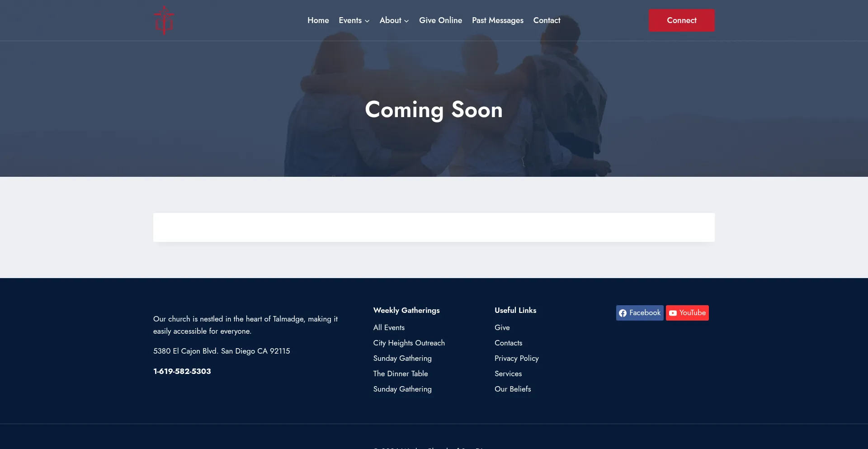Open the Contacts footer link
The image size is (868, 449).
tap(508, 343)
